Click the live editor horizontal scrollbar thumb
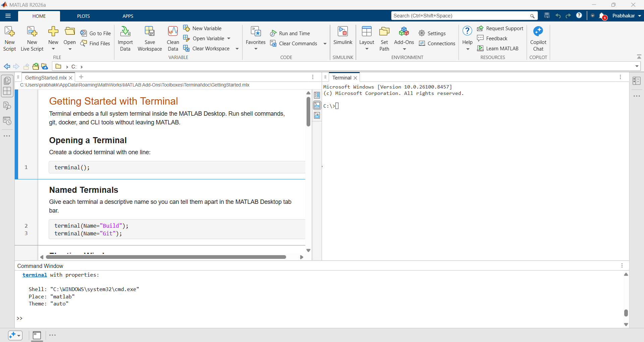The width and height of the screenshot is (644, 342). tap(166, 257)
